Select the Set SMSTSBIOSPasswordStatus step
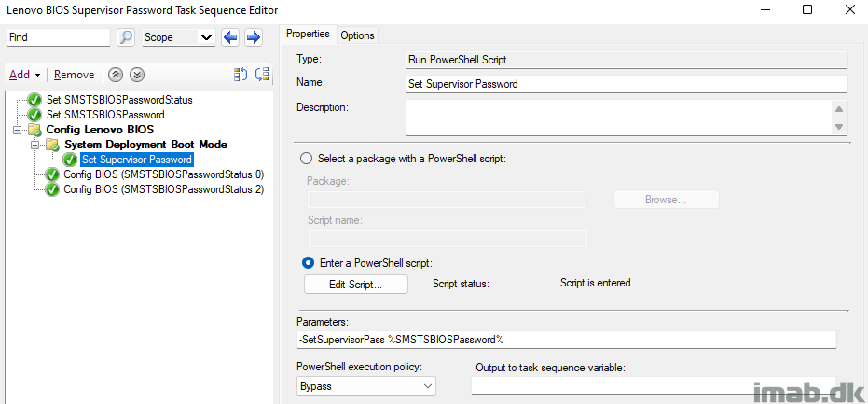 point(119,101)
